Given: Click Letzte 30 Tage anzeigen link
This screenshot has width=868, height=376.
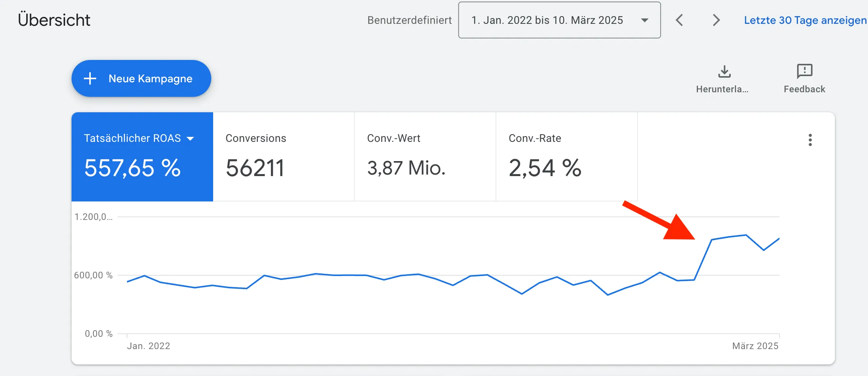Looking at the screenshot, I should pyautogui.click(x=805, y=20).
